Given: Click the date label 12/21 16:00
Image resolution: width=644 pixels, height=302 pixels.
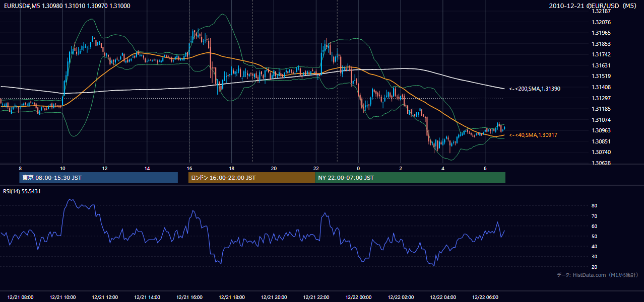Looking at the screenshot, I should click(x=190, y=297).
